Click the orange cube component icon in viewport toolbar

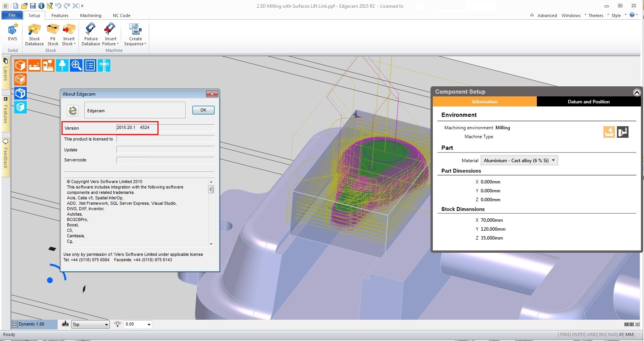click(x=20, y=65)
